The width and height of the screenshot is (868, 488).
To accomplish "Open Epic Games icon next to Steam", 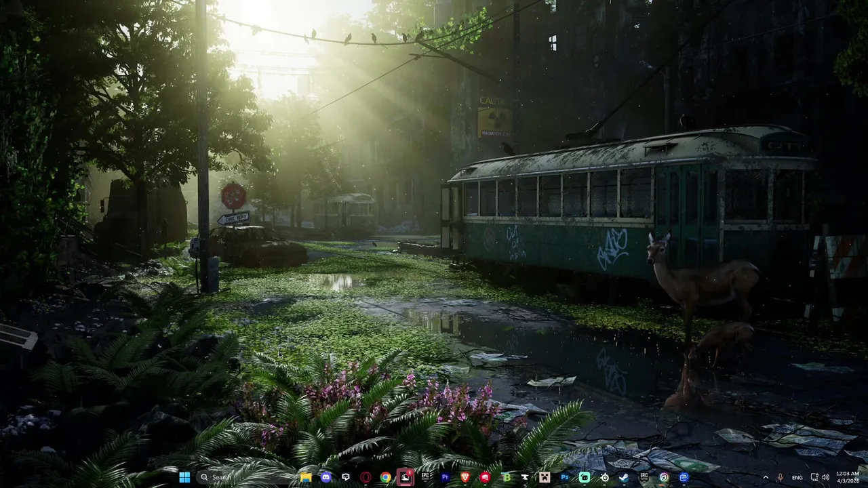I will [644, 477].
